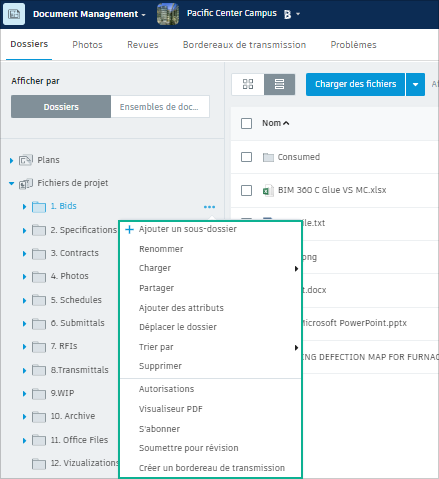Open the Bordereaux de transmission tab
The height and width of the screenshot is (479, 439).
(244, 45)
